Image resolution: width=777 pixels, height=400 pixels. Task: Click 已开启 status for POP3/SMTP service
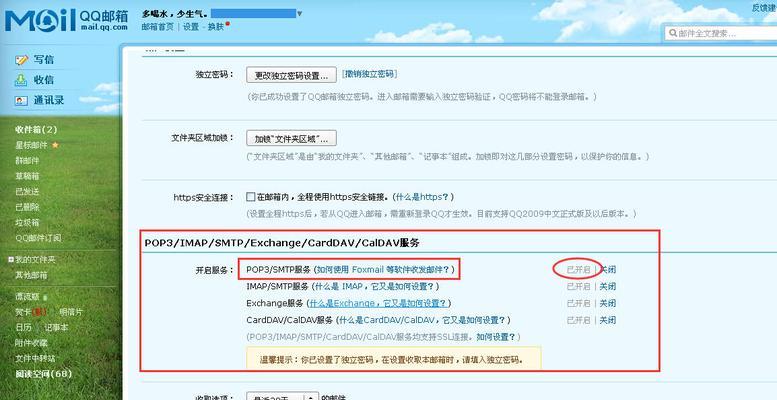coord(578,270)
